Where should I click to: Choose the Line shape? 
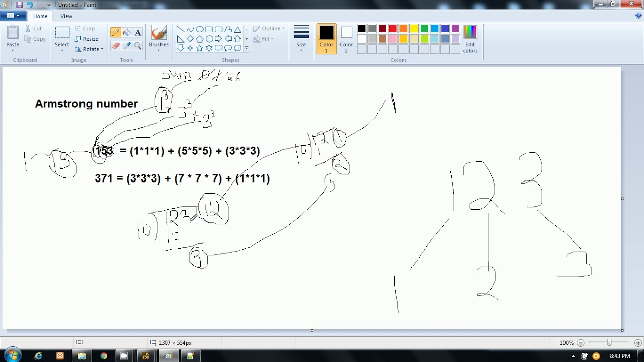click(181, 29)
